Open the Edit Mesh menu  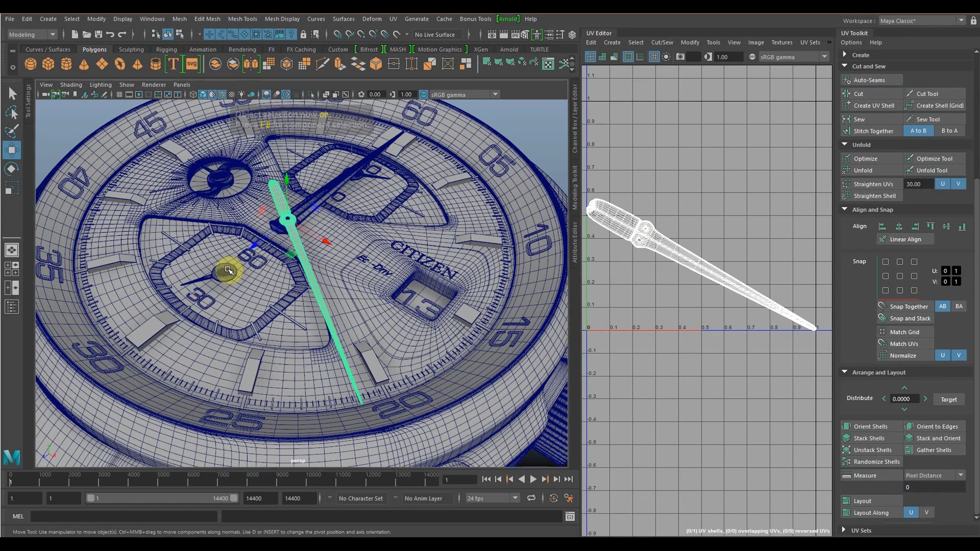[x=207, y=19]
